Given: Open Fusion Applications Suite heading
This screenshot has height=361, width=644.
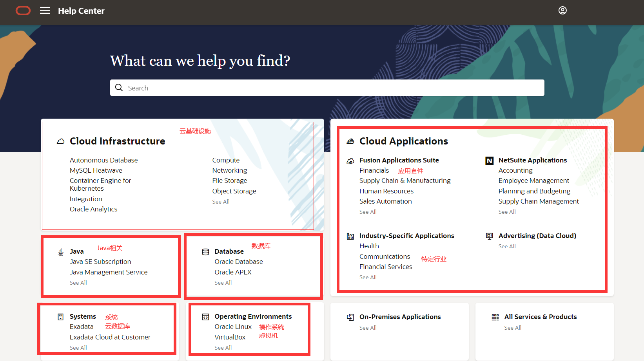Looking at the screenshot, I should (399, 160).
